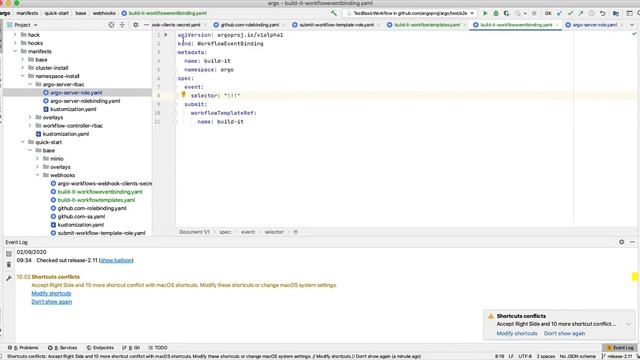Click the release-2.11 Git branch widget
The height and width of the screenshot is (360, 640).
[x=617, y=356]
